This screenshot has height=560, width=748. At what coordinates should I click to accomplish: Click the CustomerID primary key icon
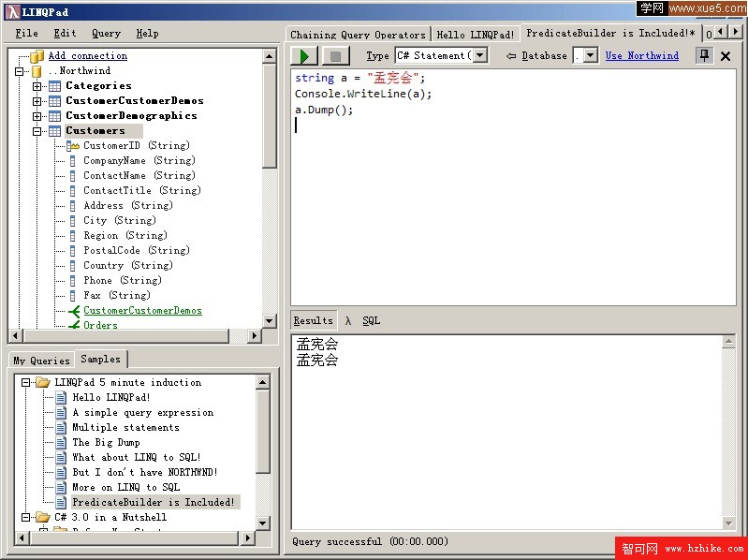tap(73, 145)
